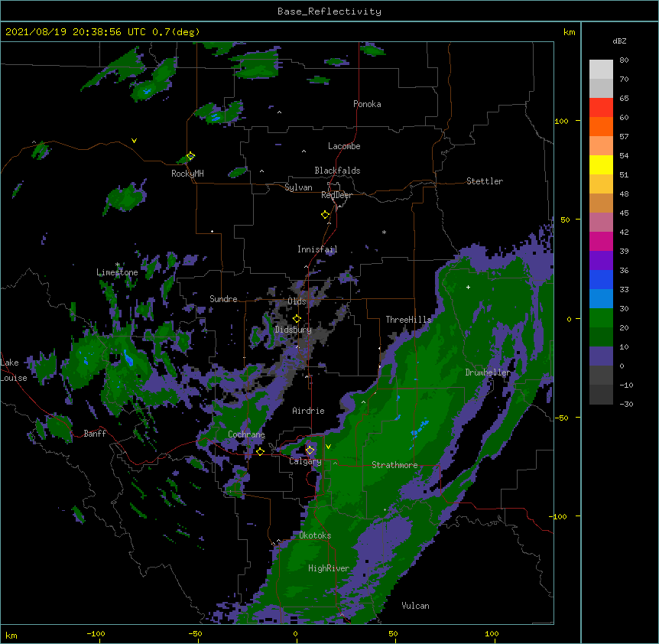Click the ThreeHills map label
Viewport: 659px width, 644px height.
408,320
